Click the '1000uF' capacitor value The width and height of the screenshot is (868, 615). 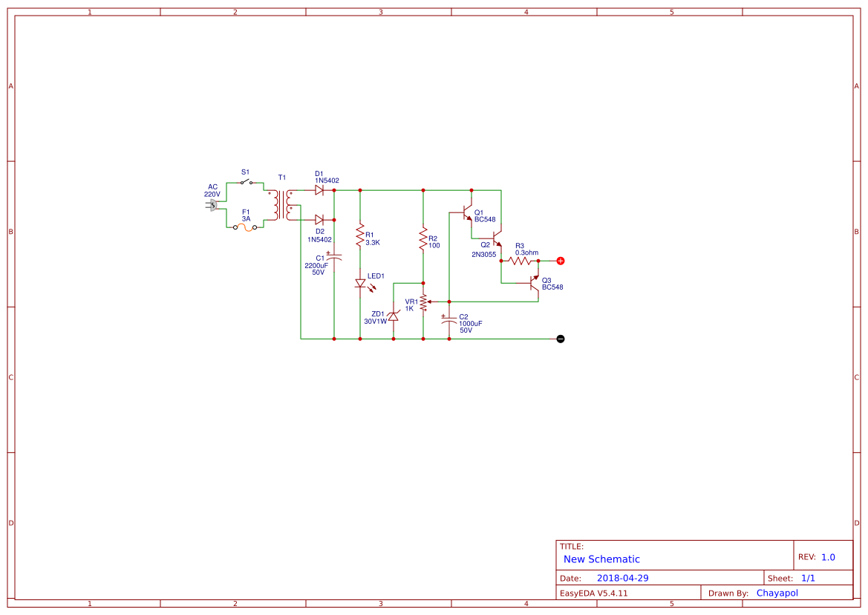[x=471, y=323]
